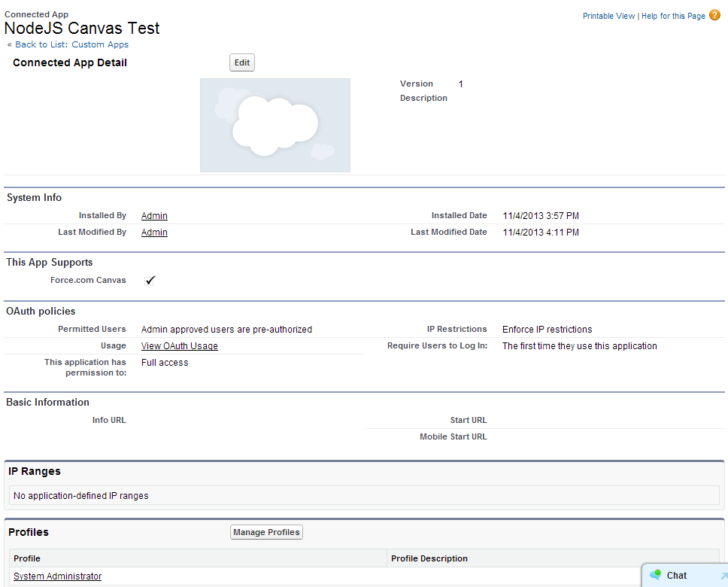Click 'No application-defined IP ranges' text
The width and height of the screenshot is (728, 587).
coord(80,496)
